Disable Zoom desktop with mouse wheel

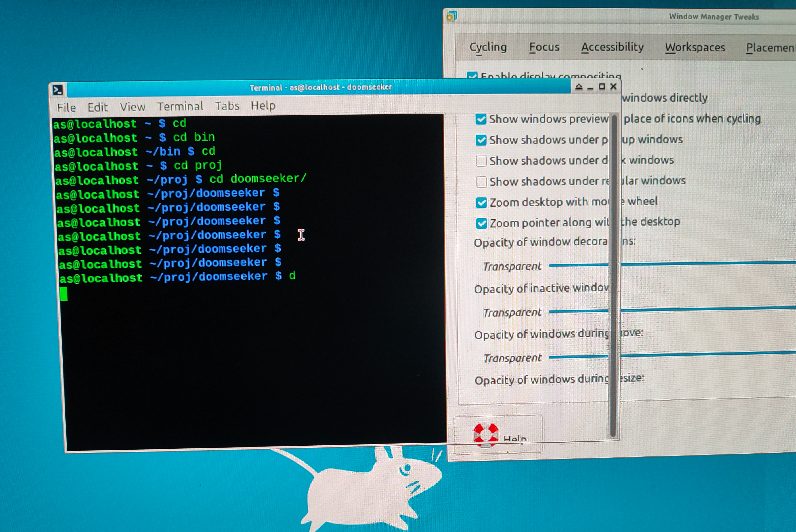pyautogui.click(x=482, y=203)
